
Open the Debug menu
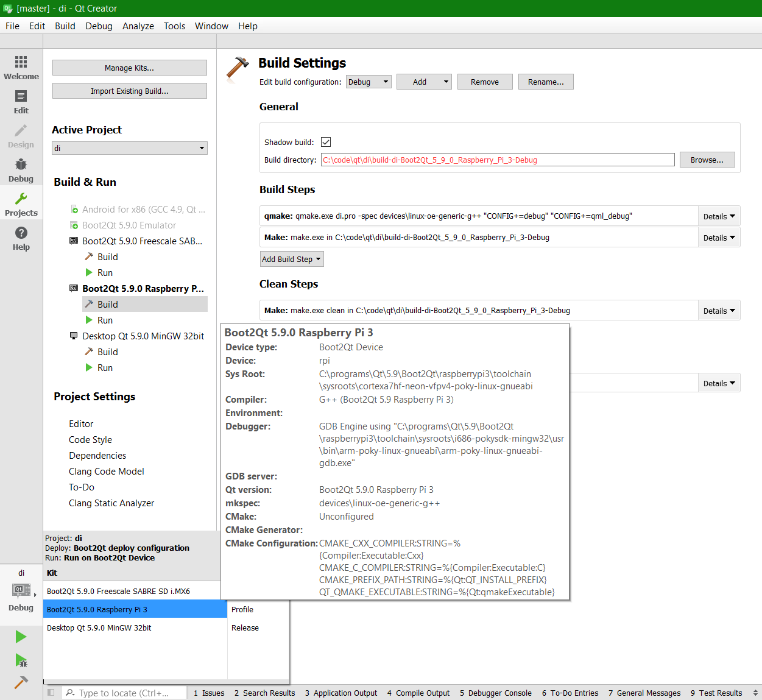(x=99, y=26)
